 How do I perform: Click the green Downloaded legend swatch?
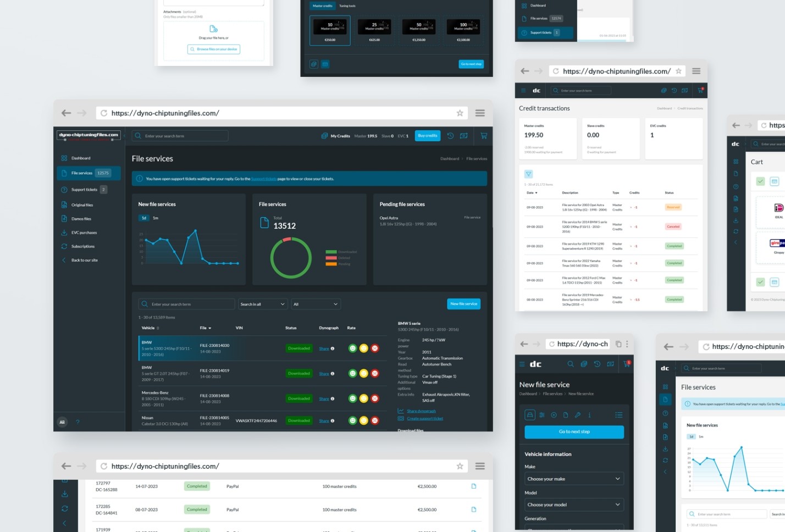(331, 252)
